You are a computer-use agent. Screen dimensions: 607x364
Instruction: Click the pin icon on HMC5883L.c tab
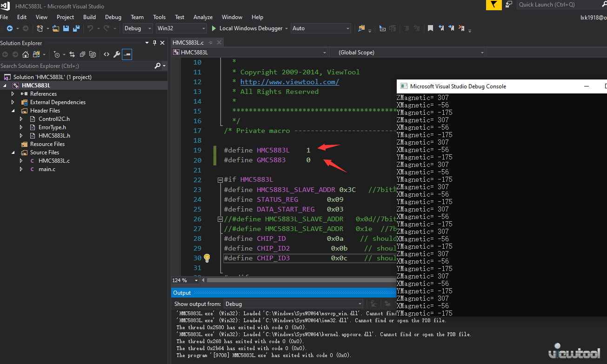[210, 42]
